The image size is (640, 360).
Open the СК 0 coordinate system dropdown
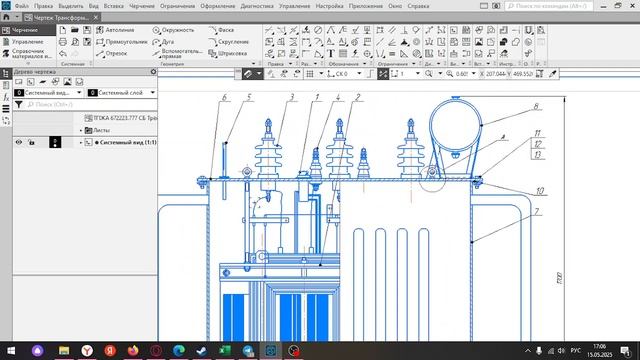[x=359, y=74]
